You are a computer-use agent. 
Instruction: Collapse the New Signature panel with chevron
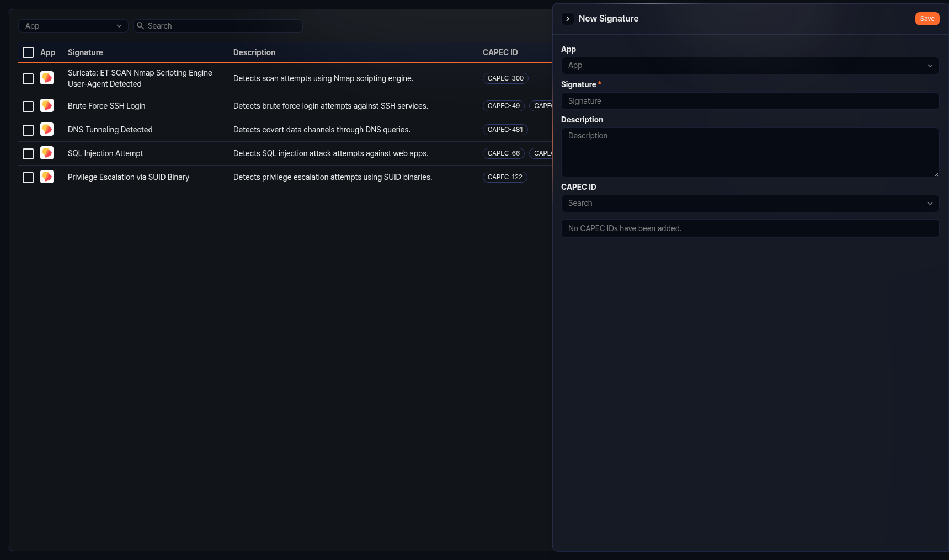pos(567,19)
